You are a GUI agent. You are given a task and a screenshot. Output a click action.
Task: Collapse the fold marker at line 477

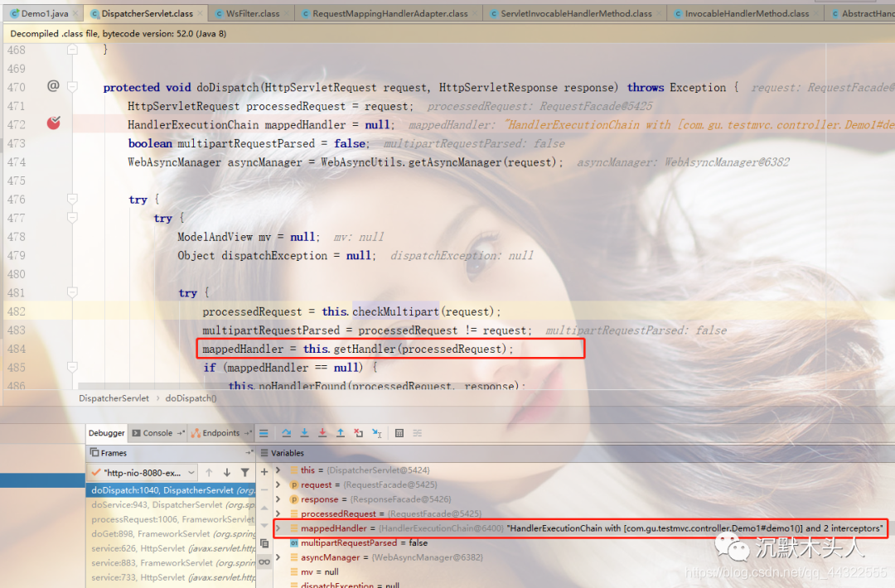click(72, 218)
